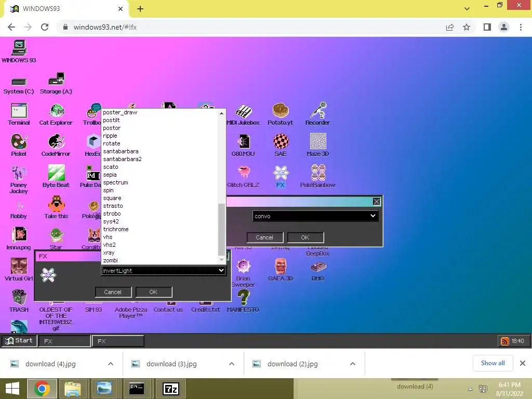Expand download (3).jpg options chevron
This screenshot has width=532, height=399.
232,364
